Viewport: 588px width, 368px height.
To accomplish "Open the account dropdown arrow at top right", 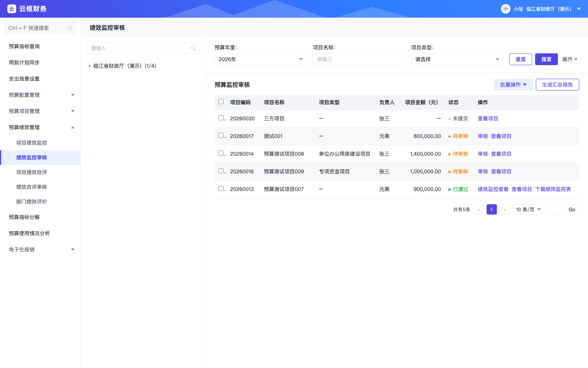I will 579,9.
